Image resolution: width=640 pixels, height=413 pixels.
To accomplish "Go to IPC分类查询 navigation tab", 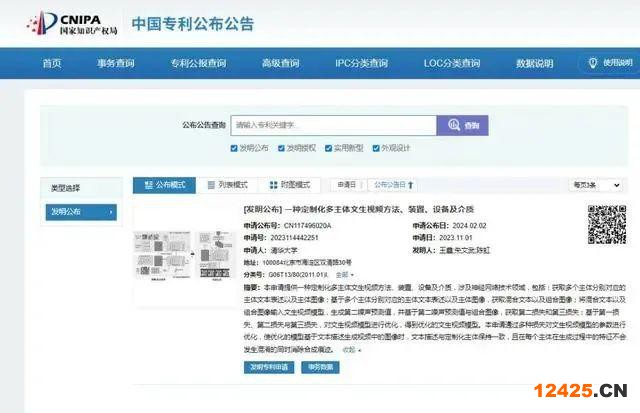I will coord(361,63).
